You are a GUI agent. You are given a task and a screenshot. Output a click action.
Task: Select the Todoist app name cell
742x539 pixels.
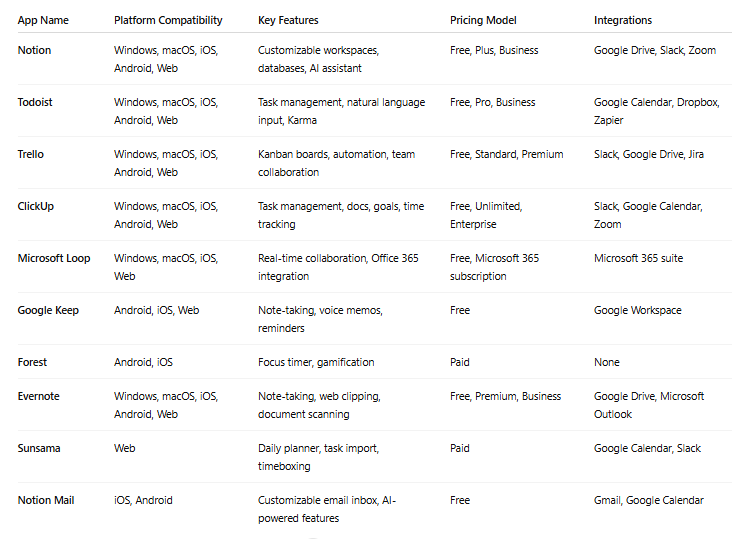[x=35, y=102]
